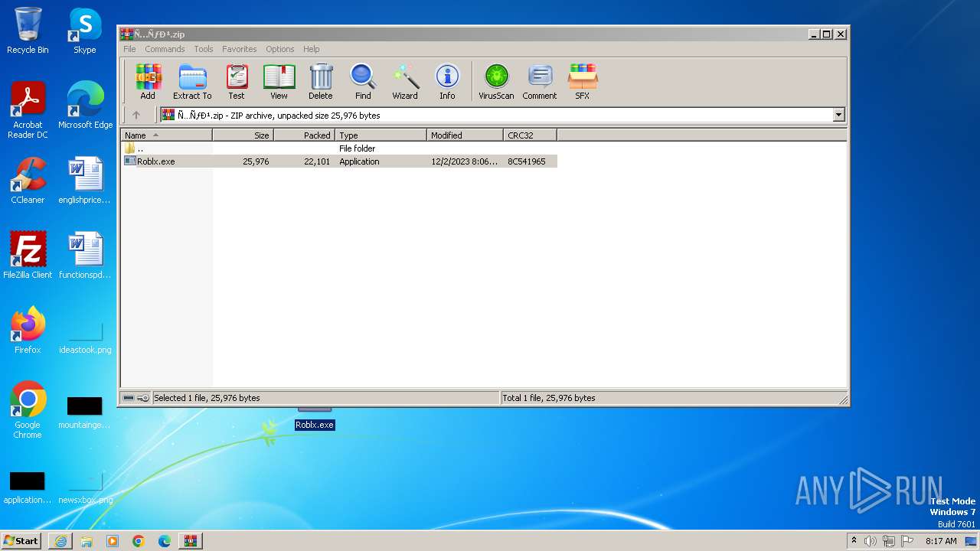The height and width of the screenshot is (551, 980).
Task: Open Windows Explorer folder in taskbar
Action: click(x=87, y=540)
